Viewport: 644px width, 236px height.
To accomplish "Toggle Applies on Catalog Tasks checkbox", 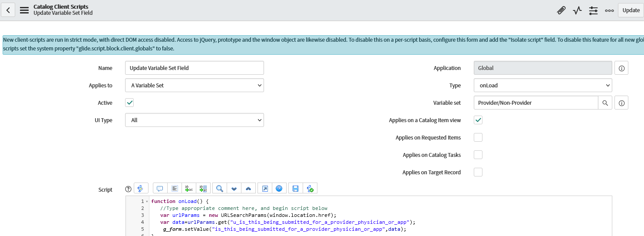I will point(478,155).
